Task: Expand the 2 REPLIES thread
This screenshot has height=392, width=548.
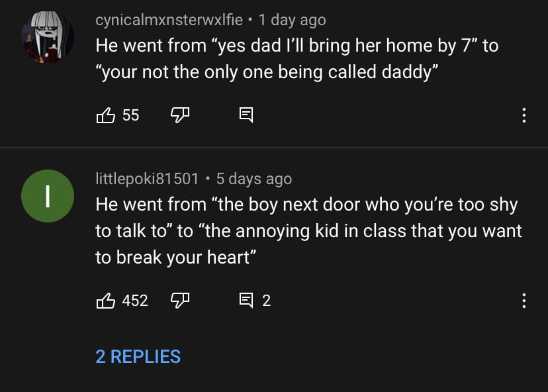Action: 138,357
